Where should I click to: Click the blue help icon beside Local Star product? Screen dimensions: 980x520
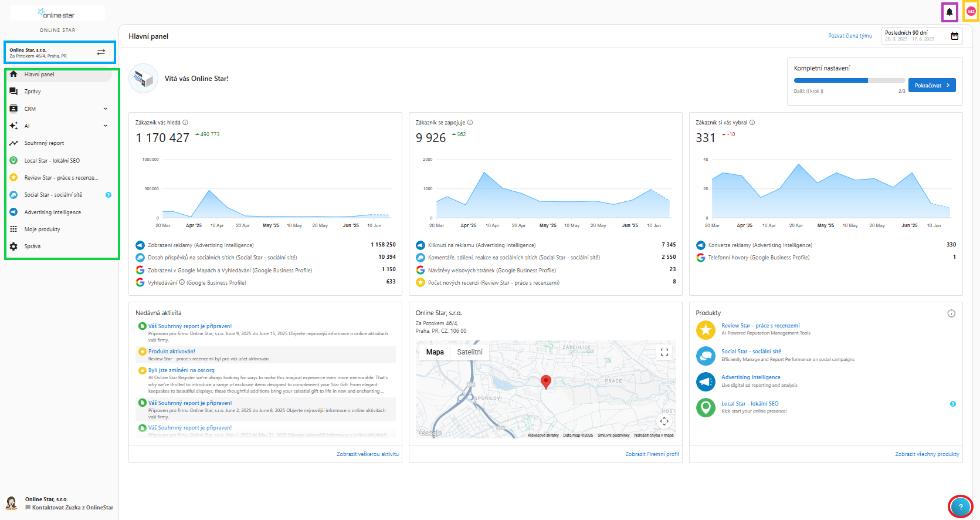pos(953,404)
